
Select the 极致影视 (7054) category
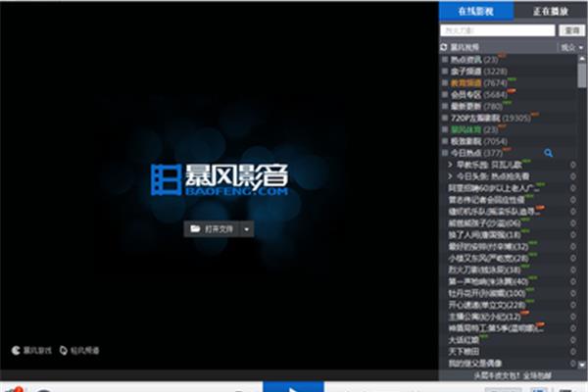[x=479, y=141]
